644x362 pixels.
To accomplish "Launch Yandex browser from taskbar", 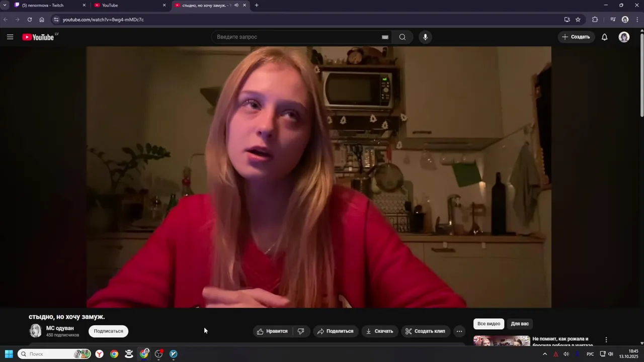I will pyautogui.click(x=100, y=354).
